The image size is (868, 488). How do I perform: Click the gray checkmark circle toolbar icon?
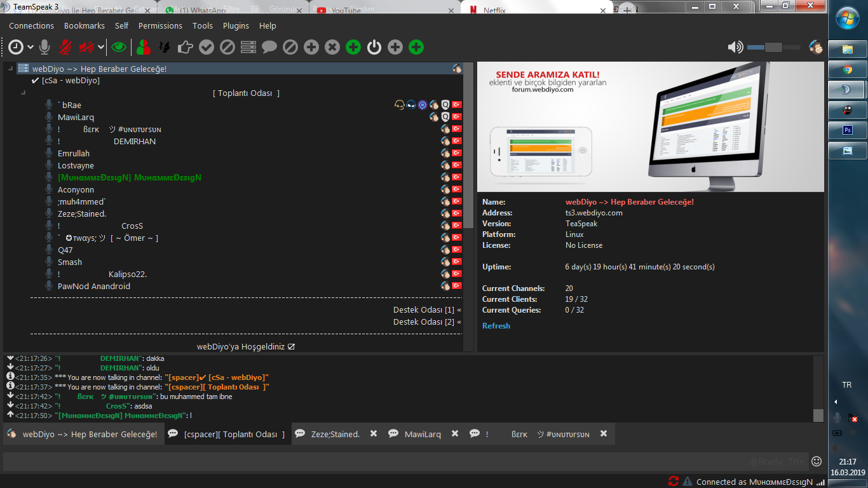[206, 47]
